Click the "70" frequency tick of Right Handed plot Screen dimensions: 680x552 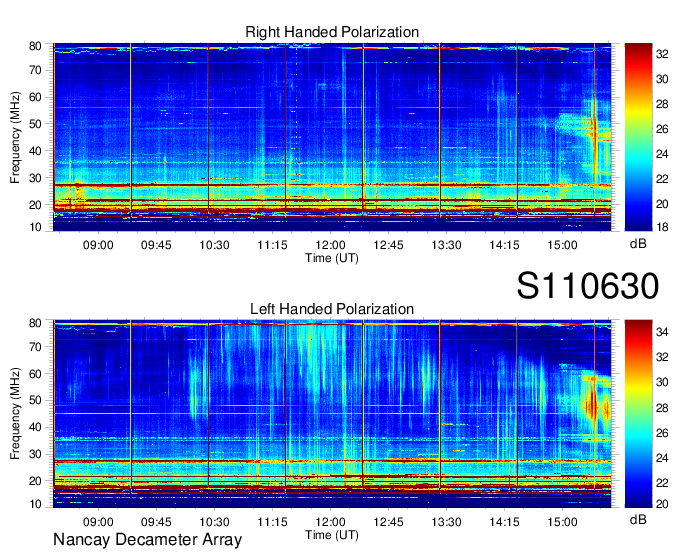pos(35,70)
